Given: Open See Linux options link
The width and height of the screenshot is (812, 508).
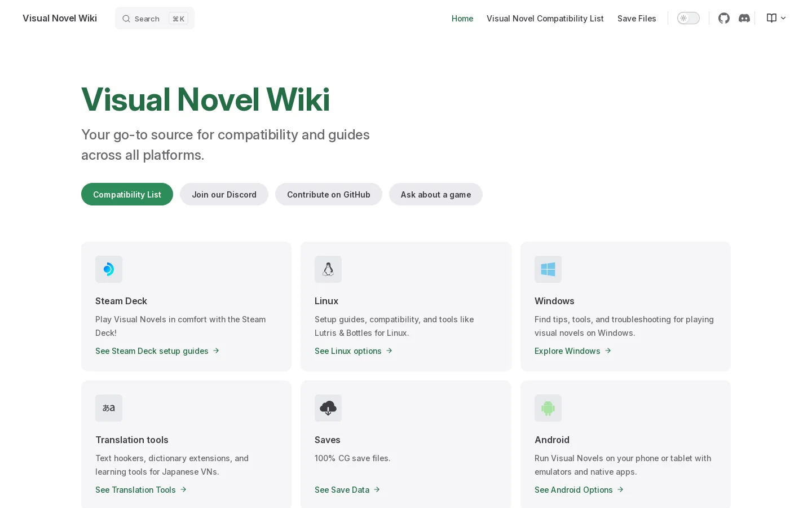Looking at the screenshot, I should pyautogui.click(x=354, y=351).
